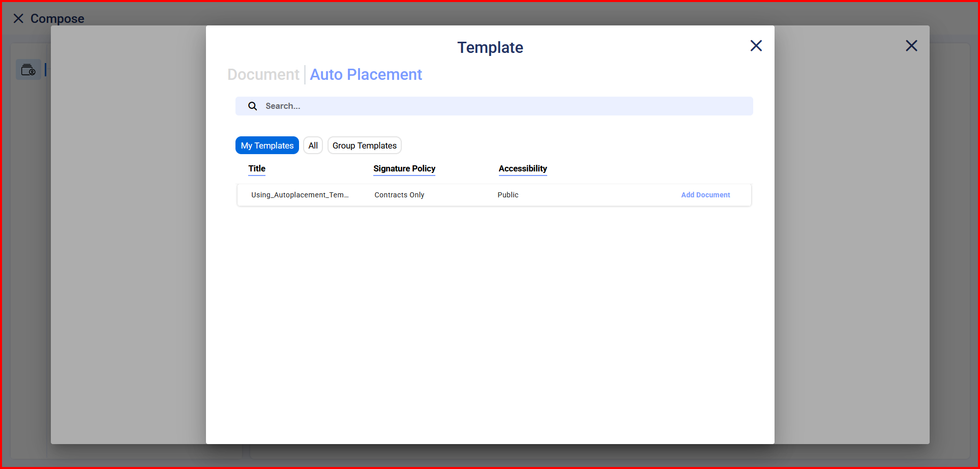Select the Using_Autoplacement_Tem... template title
Image resolution: width=980 pixels, height=469 pixels.
point(300,195)
